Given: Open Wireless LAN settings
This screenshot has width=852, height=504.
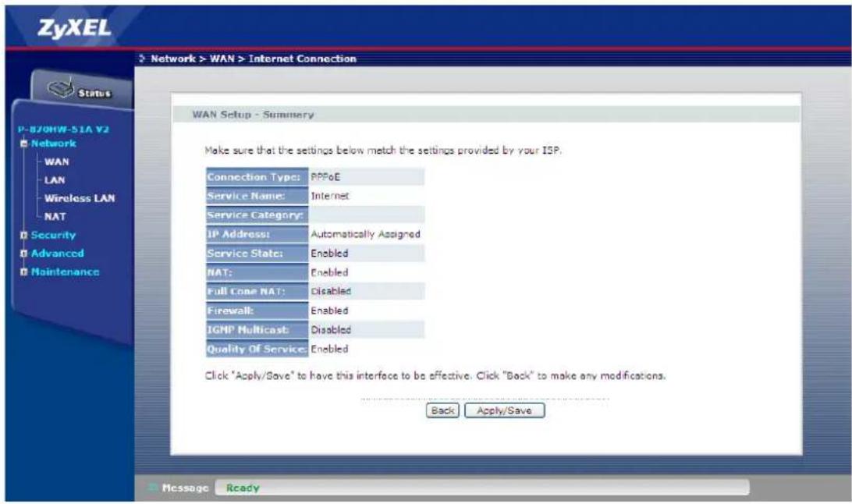Looking at the screenshot, I should coord(80,198).
